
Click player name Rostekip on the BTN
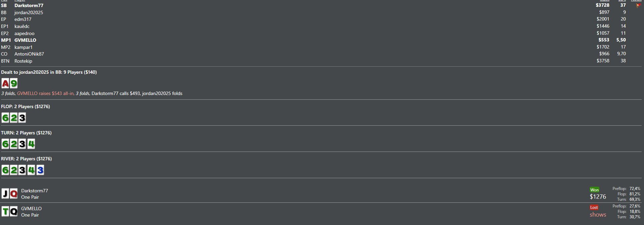[23, 61]
